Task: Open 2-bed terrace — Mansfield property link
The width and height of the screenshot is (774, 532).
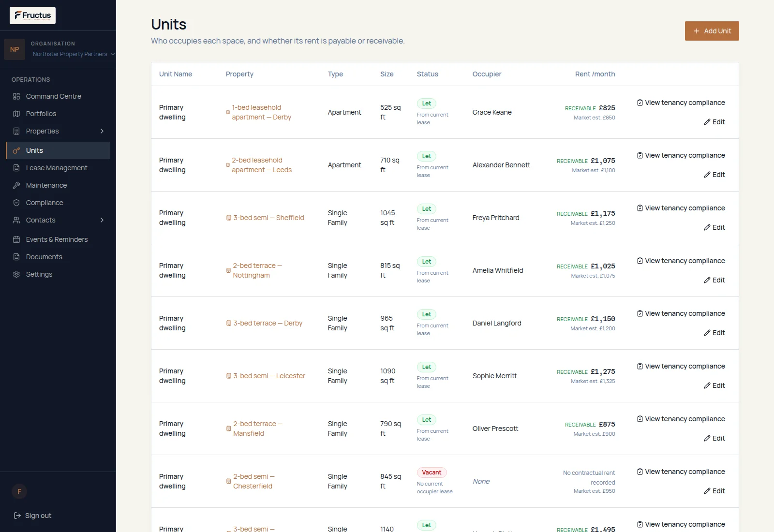Action: 258,429
